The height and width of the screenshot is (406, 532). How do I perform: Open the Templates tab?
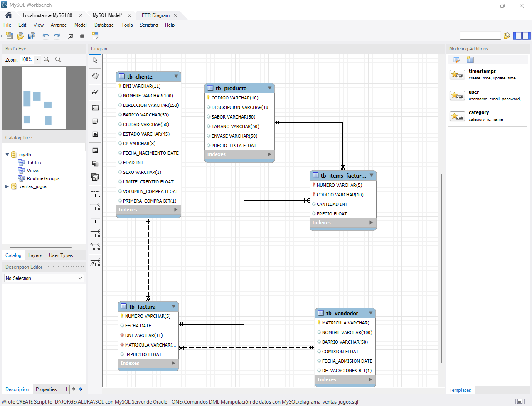pyautogui.click(x=460, y=390)
